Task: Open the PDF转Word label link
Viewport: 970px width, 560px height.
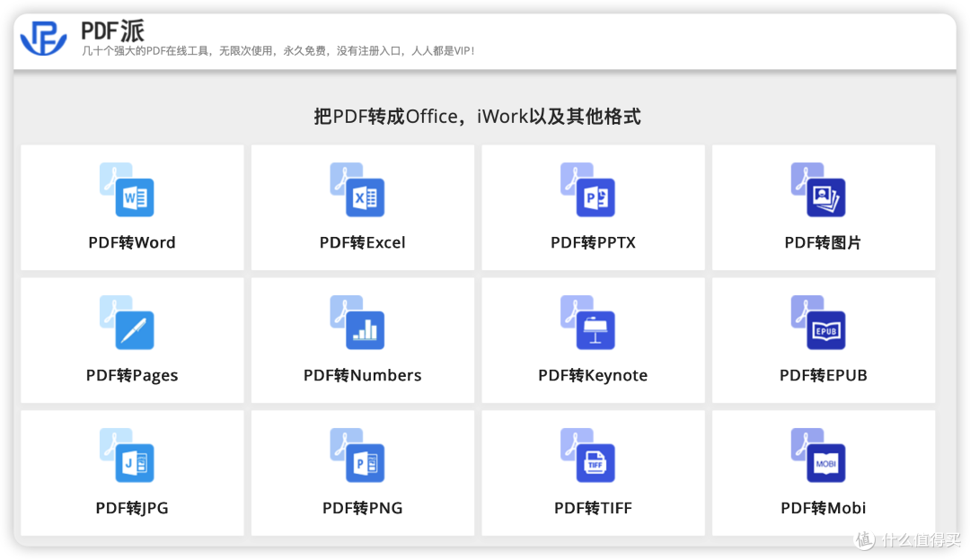Action: click(x=132, y=242)
